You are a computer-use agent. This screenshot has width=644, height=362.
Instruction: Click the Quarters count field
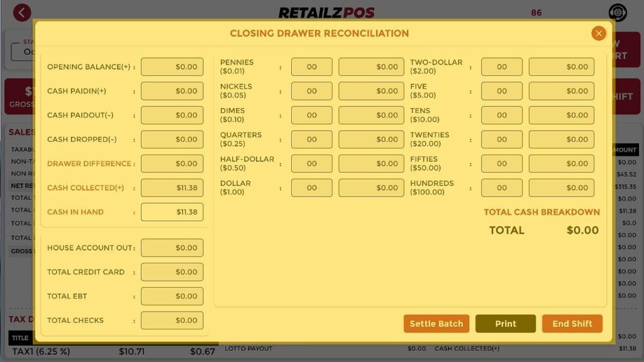click(311, 140)
